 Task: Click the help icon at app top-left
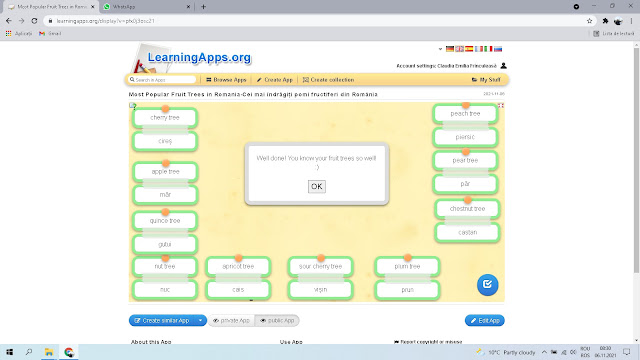coord(133,106)
